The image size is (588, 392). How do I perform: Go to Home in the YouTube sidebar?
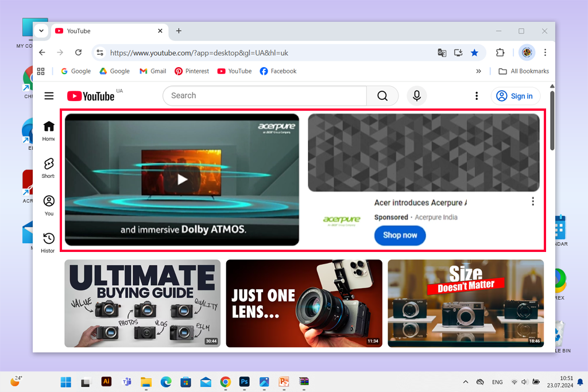point(49,131)
